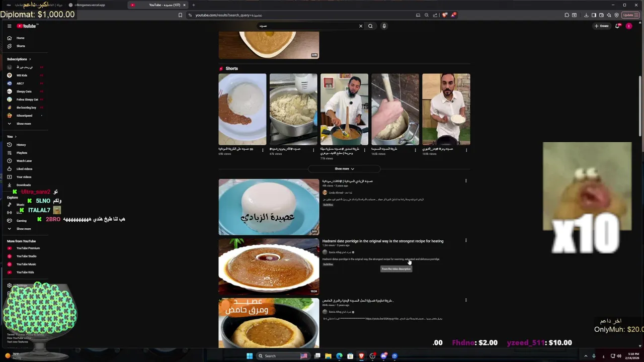The width and height of the screenshot is (644, 362).
Task: Open the rightmost Shorts video, man holding bowl
Action: [446, 109]
